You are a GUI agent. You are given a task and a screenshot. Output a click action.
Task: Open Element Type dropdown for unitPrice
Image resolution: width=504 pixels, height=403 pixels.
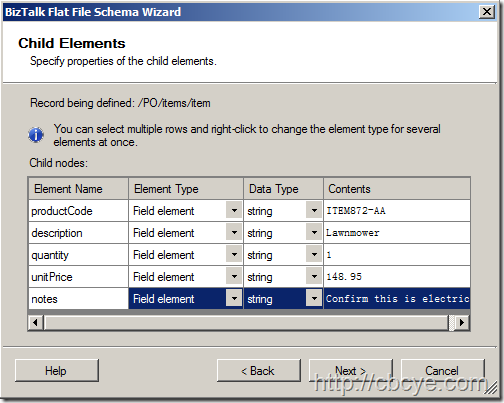click(x=234, y=277)
